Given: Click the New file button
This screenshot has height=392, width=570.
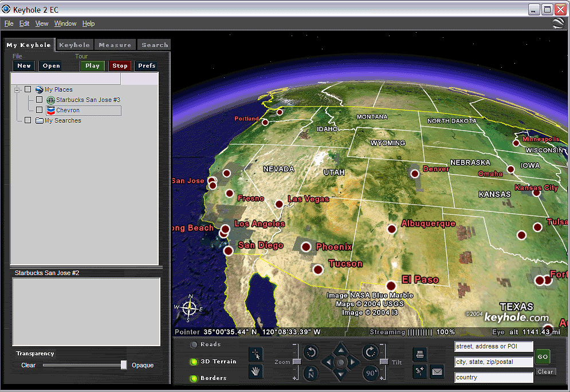Looking at the screenshot, I should 24,66.
